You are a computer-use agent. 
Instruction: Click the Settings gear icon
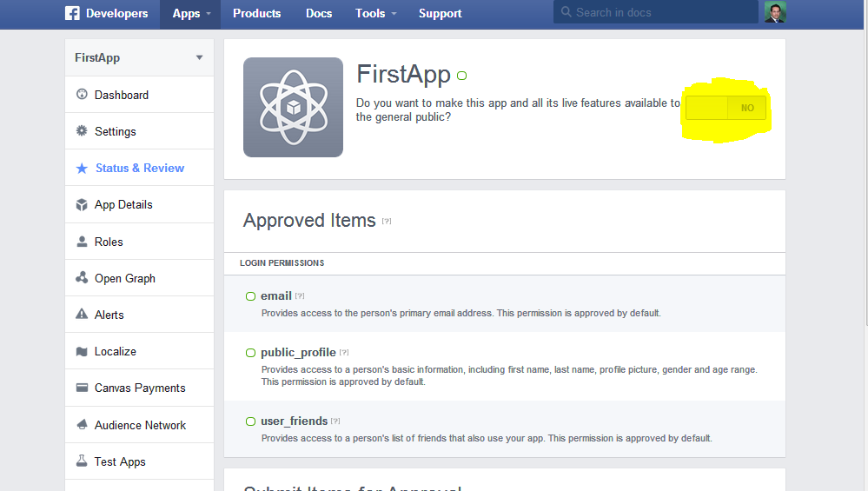coord(82,130)
